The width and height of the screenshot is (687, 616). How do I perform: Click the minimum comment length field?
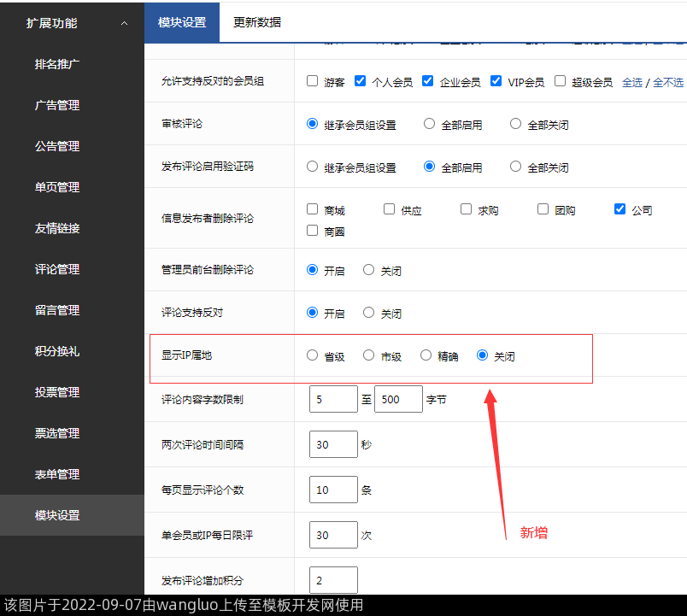click(333, 399)
